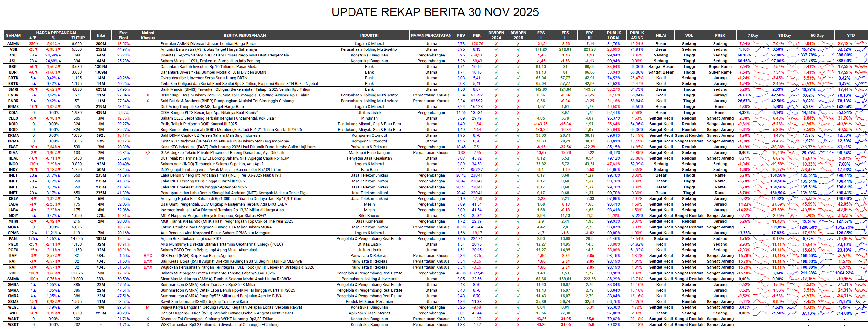Select the Dividen 2024 check mark for PANI
Viewport: 868px width, 329px height.
[496, 239]
